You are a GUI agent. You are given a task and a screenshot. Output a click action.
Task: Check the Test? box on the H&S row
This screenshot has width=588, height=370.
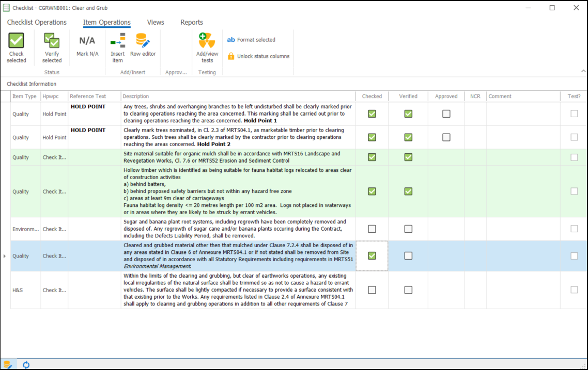[x=574, y=289]
